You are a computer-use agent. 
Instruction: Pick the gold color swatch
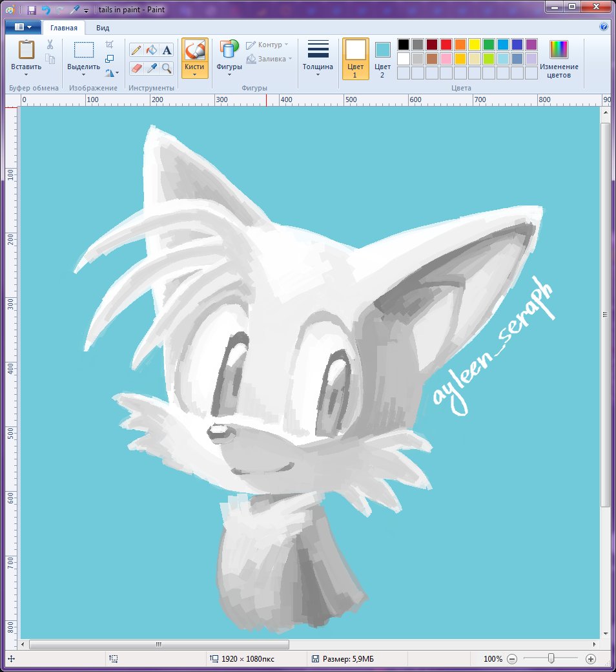(460, 58)
